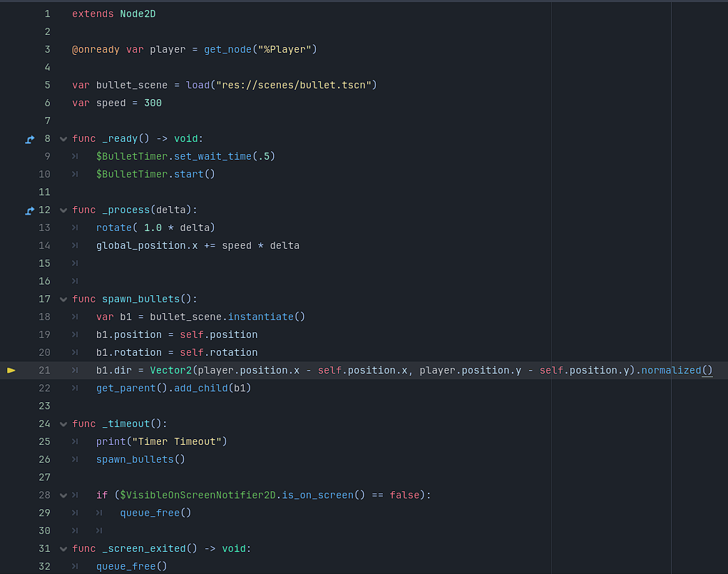Click add_child(b1) on line 22
The image size is (728, 574).
tap(212, 388)
